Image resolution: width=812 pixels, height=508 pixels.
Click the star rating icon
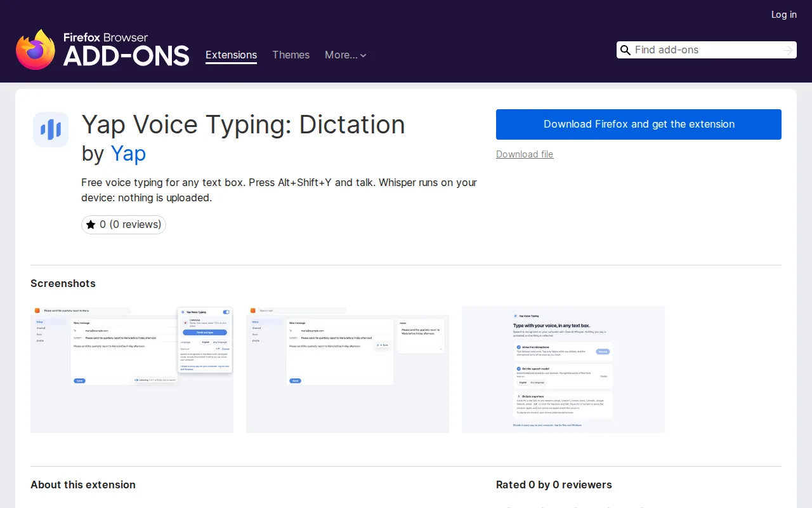tap(91, 225)
